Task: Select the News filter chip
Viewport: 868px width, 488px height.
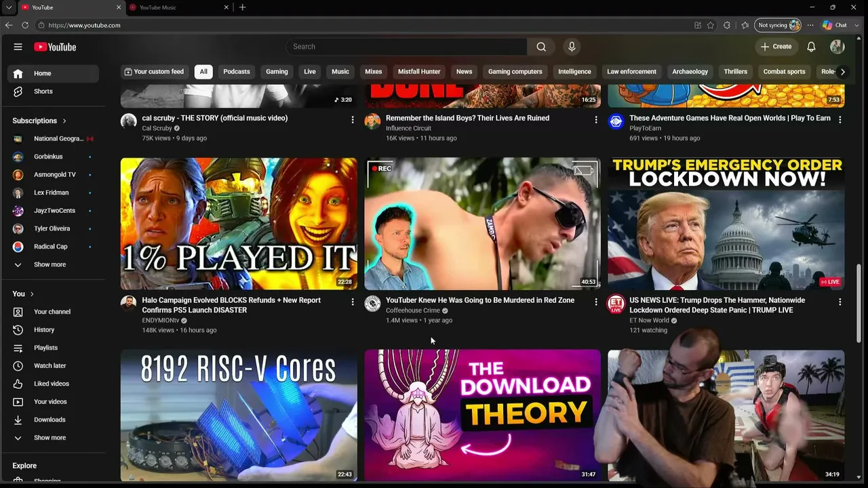Action: pyautogui.click(x=465, y=72)
